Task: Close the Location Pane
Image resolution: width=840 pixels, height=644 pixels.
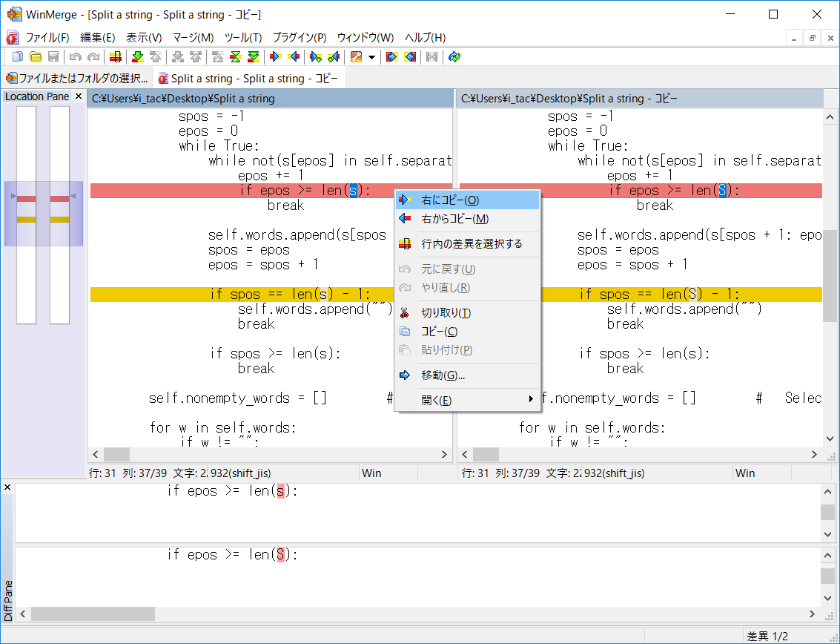Action: 78,96
